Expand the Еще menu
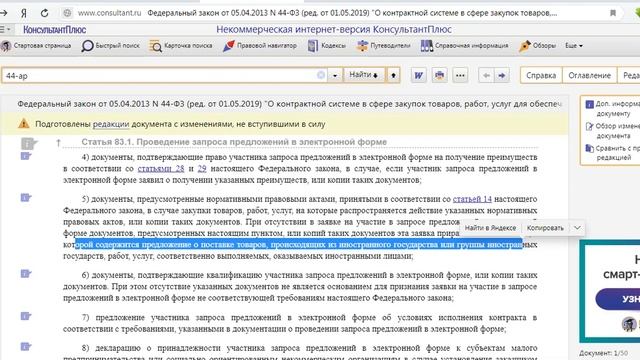The height and width of the screenshot is (360, 640). [x=574, y=46]
